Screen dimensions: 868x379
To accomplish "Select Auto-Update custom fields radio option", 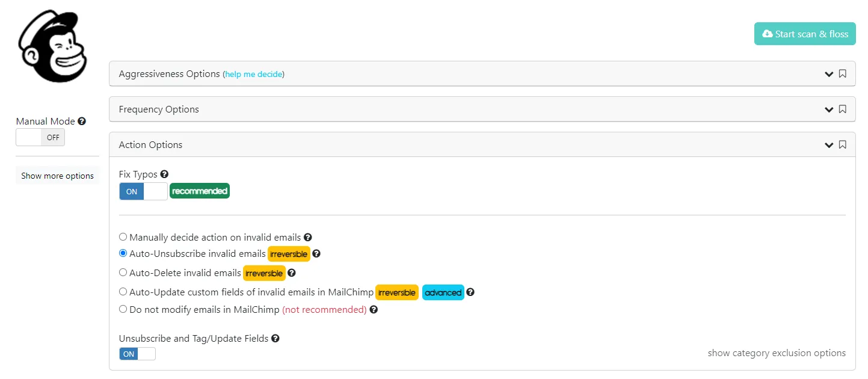I will [123, 292].
